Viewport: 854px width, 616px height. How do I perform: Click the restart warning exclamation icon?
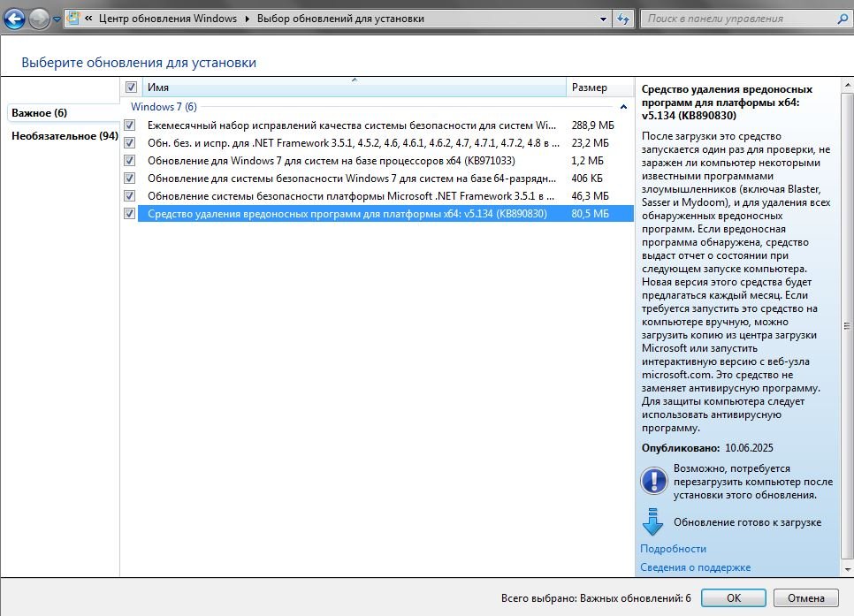tap(653, 481)
